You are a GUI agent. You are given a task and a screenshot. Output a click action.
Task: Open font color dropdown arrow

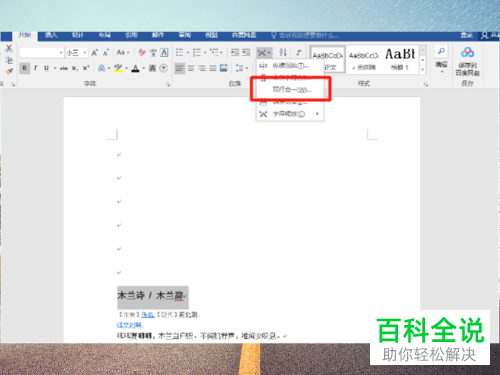coord(144,68)
